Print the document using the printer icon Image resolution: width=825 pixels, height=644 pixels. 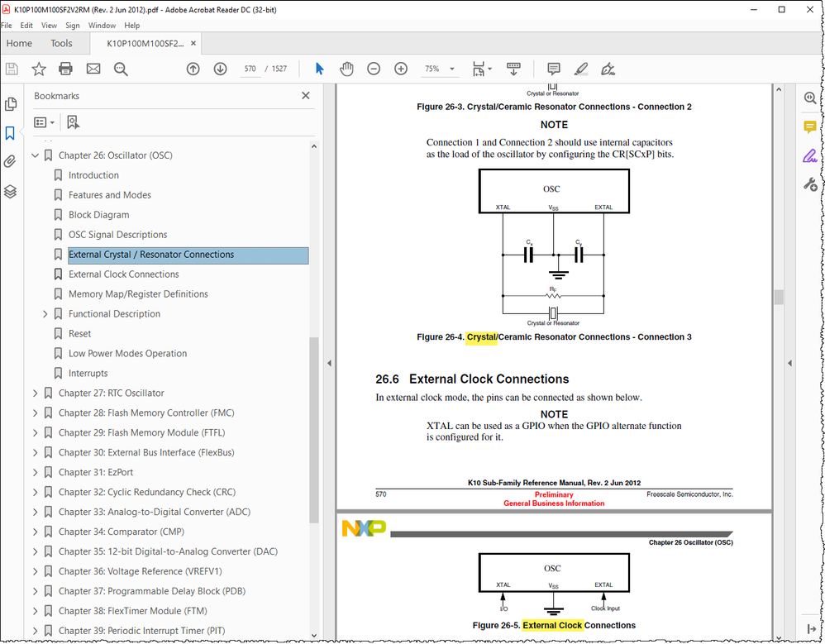[x=66, y=69]
